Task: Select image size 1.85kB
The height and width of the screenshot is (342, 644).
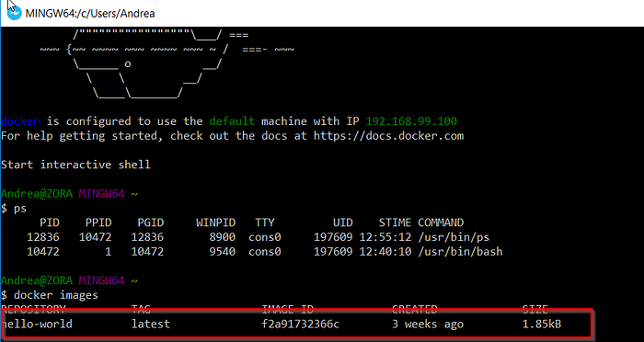Action: pos(542,325)
